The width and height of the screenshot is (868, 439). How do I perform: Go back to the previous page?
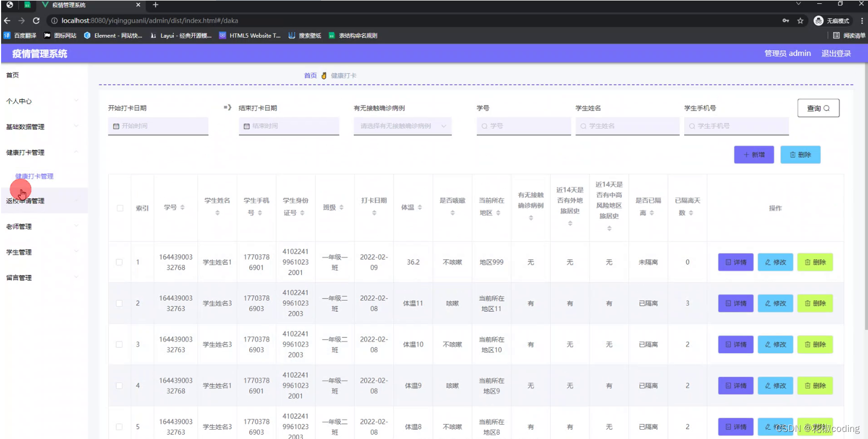click(x=7, y=21)
